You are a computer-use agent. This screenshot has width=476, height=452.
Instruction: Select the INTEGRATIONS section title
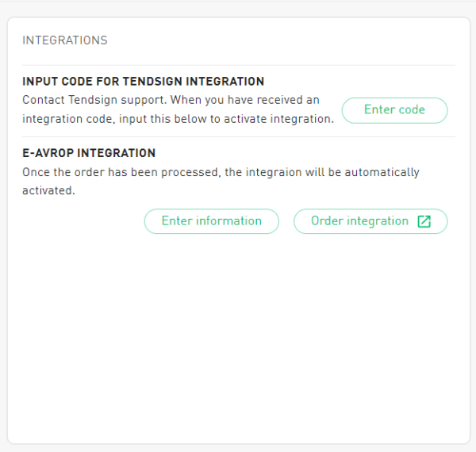(65, 40)
